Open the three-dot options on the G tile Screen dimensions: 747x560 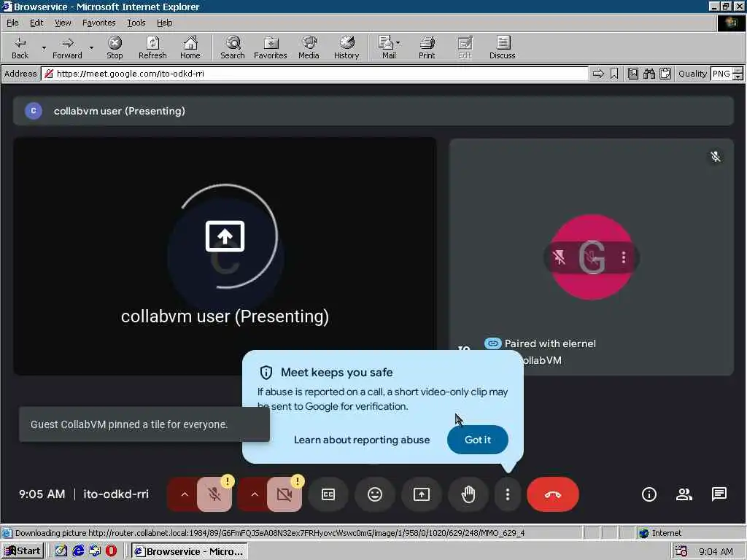tap(624, 257)
